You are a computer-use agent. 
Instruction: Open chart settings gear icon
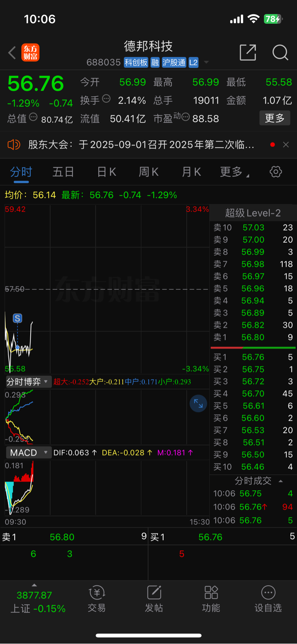276,172
